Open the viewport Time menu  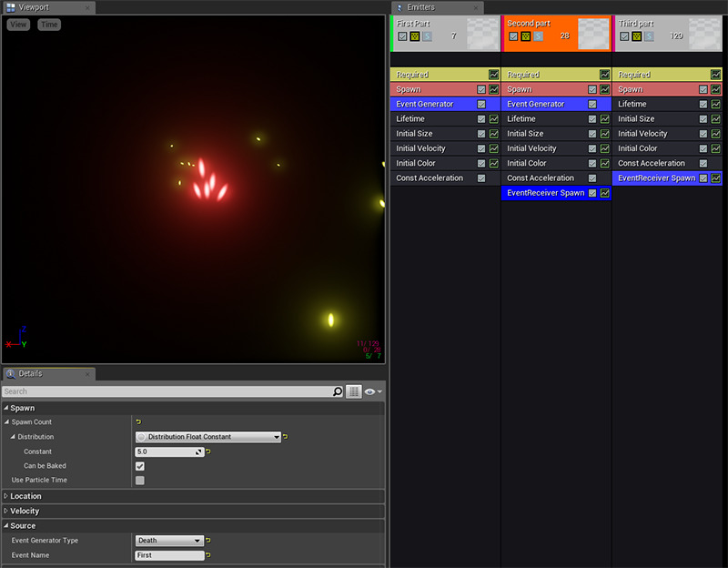(x=49, y=25)
